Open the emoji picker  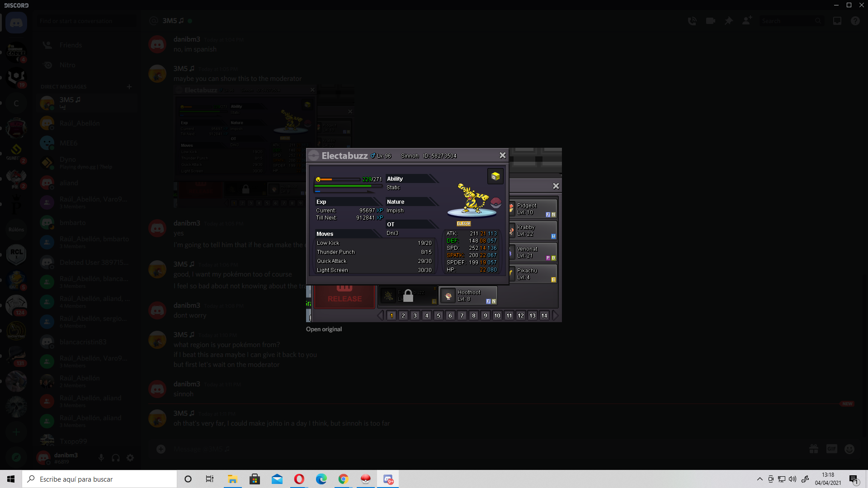click(x=849, y=449)
